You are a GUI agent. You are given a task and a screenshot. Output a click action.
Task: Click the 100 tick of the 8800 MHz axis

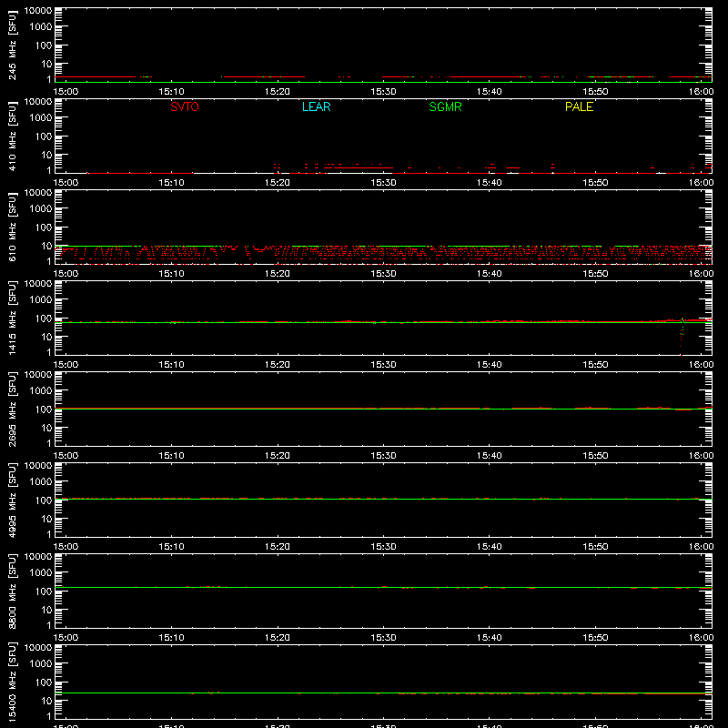44,591
